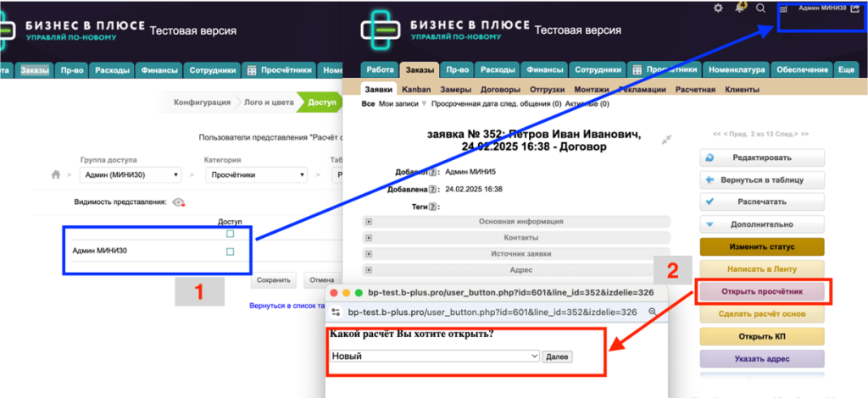Click the Открыть просчётник button
This screenshot has width=868, height=398.
click(761, 290)
